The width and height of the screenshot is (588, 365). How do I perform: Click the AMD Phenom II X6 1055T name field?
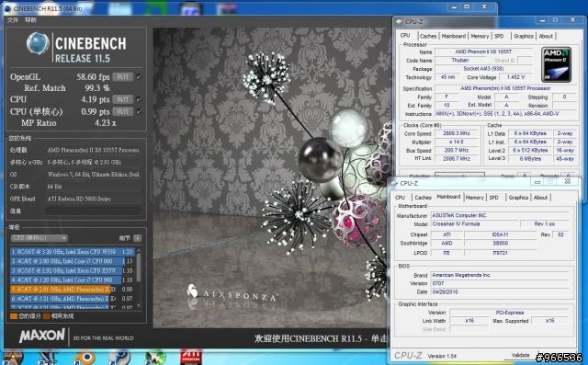point(483,51)
